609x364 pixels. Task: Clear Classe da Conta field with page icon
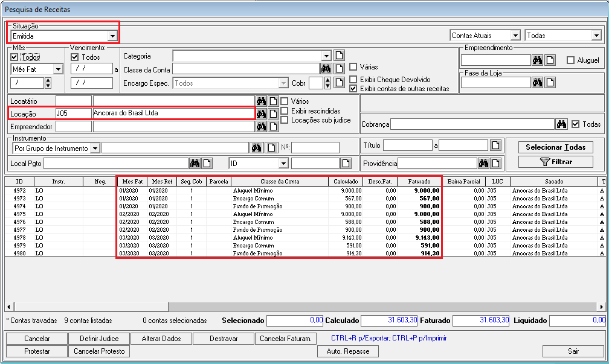339,69
